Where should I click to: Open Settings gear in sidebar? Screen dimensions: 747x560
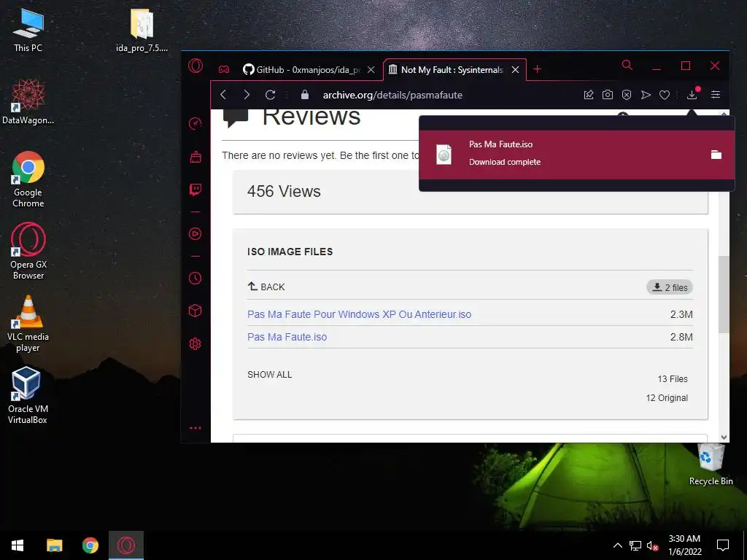click(196, 344)
